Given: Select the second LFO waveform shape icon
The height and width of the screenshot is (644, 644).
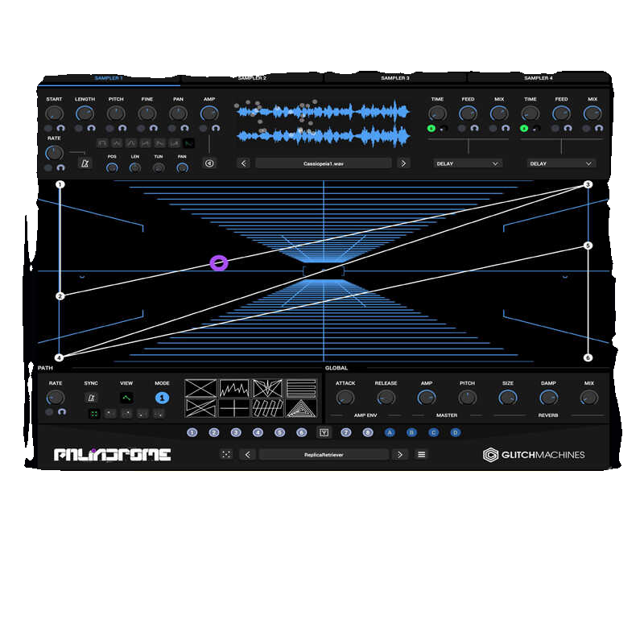Looking at the screenshot, I should 117,143.
